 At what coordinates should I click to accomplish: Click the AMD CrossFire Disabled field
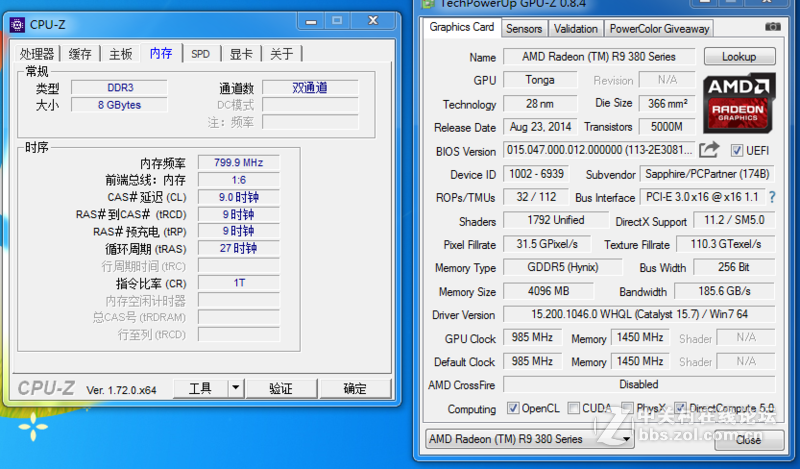click(x=639, y=384)
